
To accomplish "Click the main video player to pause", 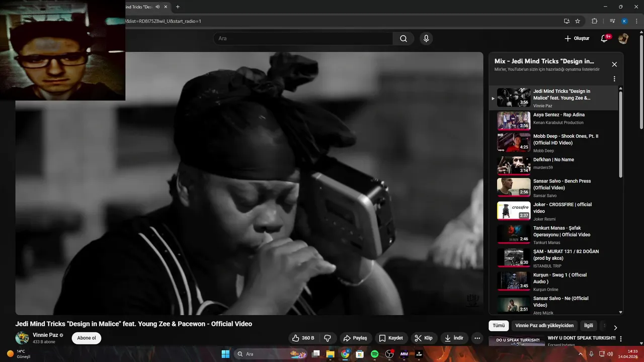I will (x=249, y=184).
